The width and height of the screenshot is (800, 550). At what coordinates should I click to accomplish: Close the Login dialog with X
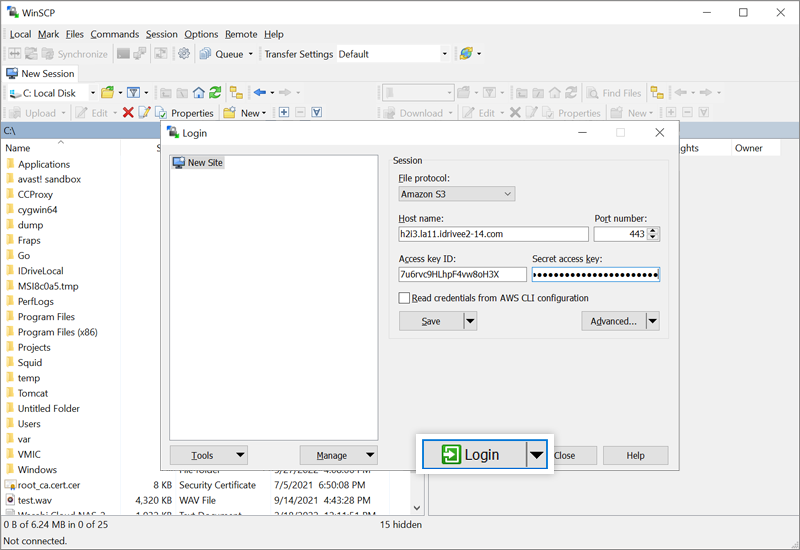click(659, 133)
